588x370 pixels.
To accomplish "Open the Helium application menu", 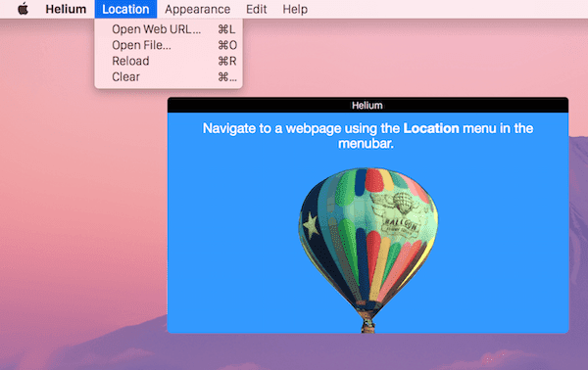I will [66, 9].
